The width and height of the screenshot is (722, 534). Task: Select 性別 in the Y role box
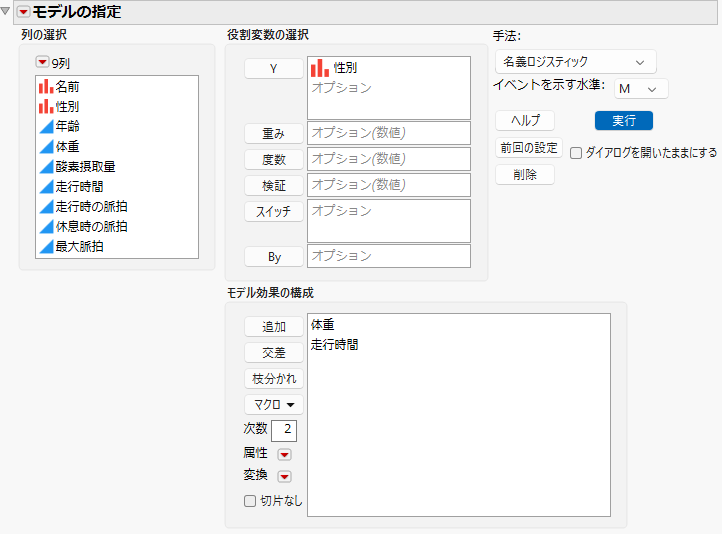(345, 68)
